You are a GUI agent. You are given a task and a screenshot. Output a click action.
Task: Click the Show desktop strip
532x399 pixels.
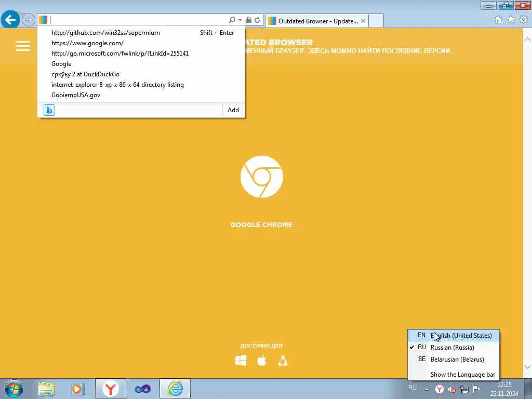point(528,389)
